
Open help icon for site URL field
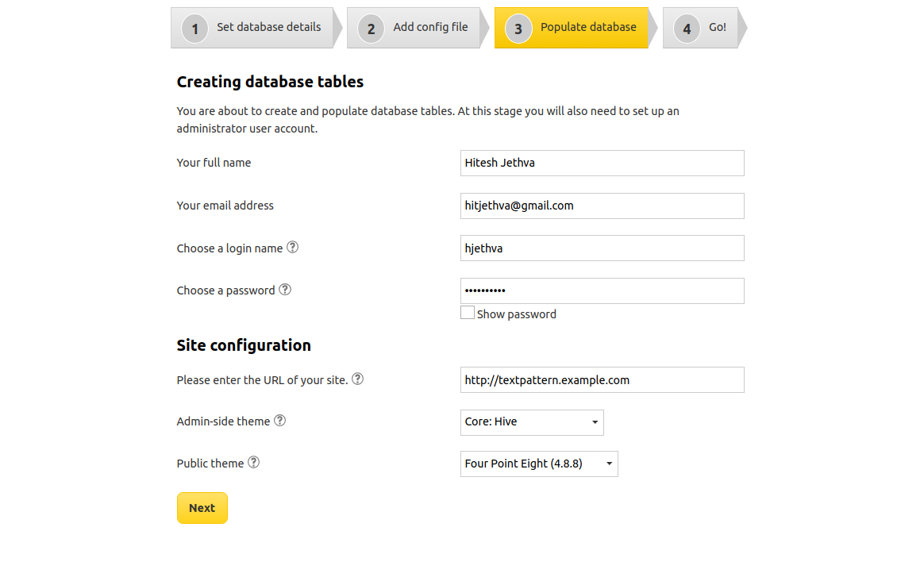tap(358, 379)
